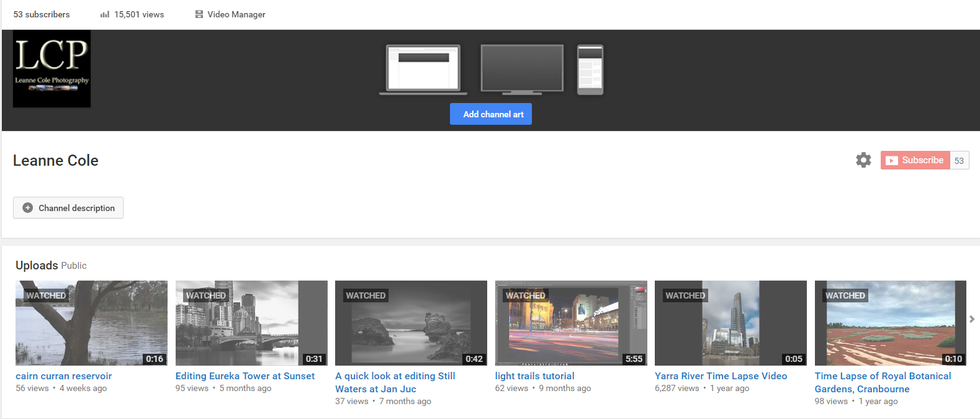Open cairn curran reservoir video thumbnail
This screenshot has width=980, height=419.
pyautogui.click(x=91, y=323)
